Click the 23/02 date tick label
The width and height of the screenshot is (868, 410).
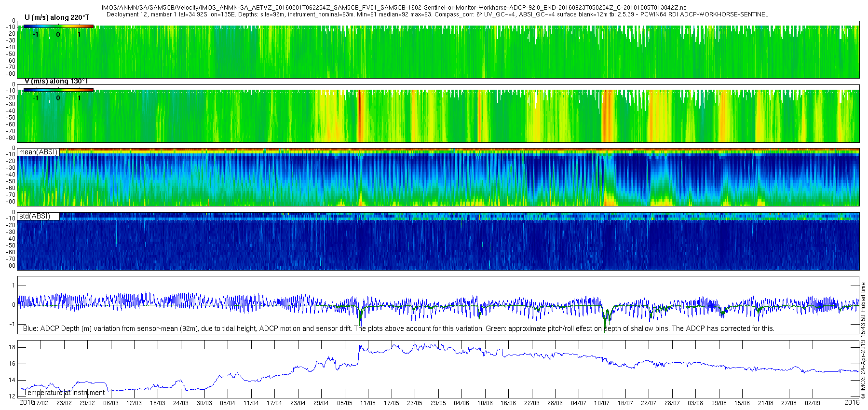[x=64, y=403]
